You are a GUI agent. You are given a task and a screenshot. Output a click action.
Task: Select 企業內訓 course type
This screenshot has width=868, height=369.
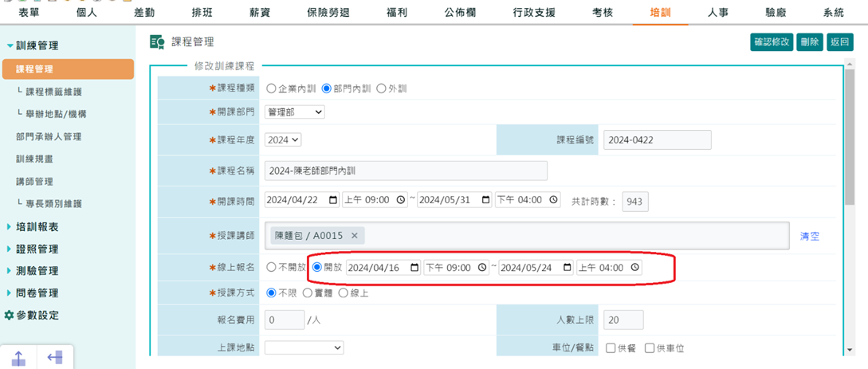(271, 88)
